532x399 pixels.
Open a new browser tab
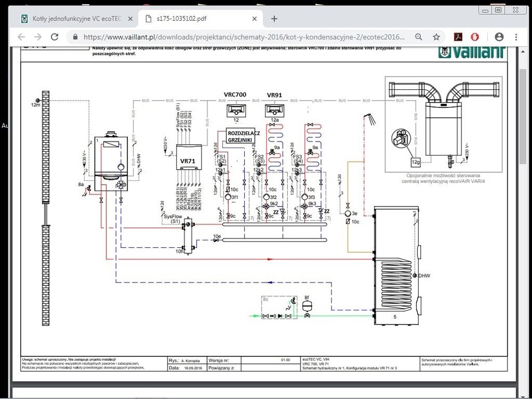[274, 19]
